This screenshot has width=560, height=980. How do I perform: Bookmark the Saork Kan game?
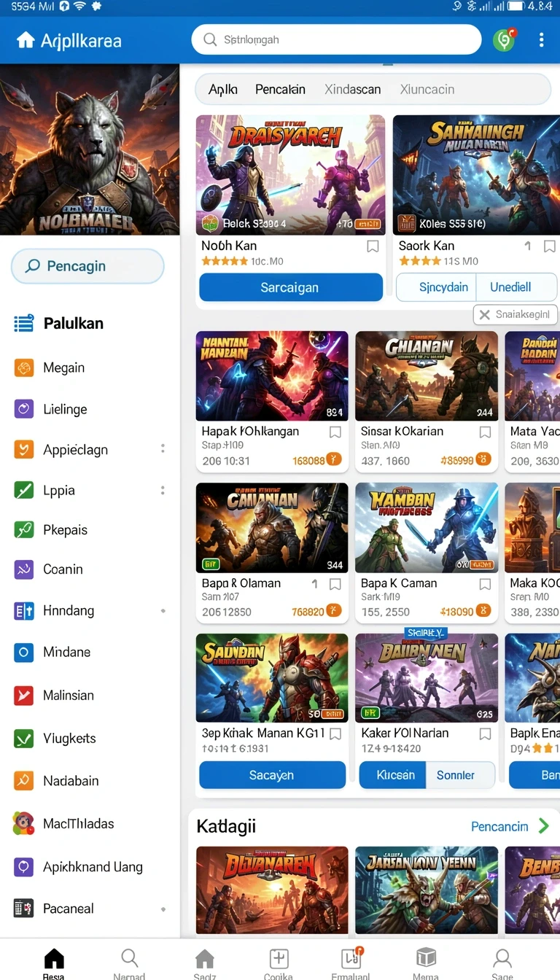550,246
